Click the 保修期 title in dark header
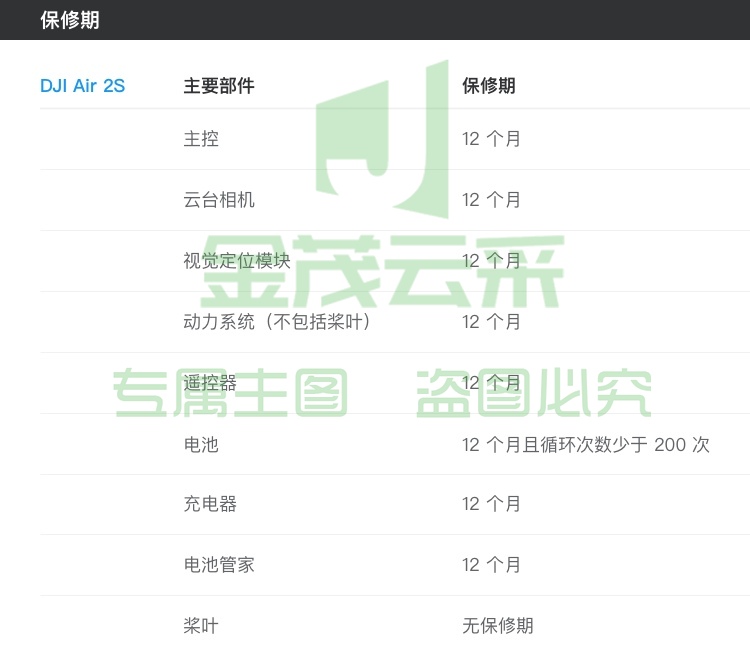 click(x=70, y=20)
